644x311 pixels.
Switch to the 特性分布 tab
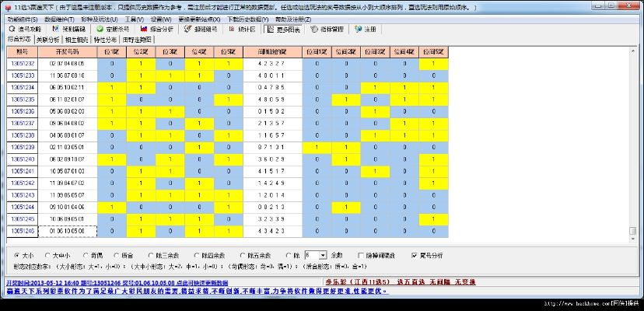coord(105,40)
